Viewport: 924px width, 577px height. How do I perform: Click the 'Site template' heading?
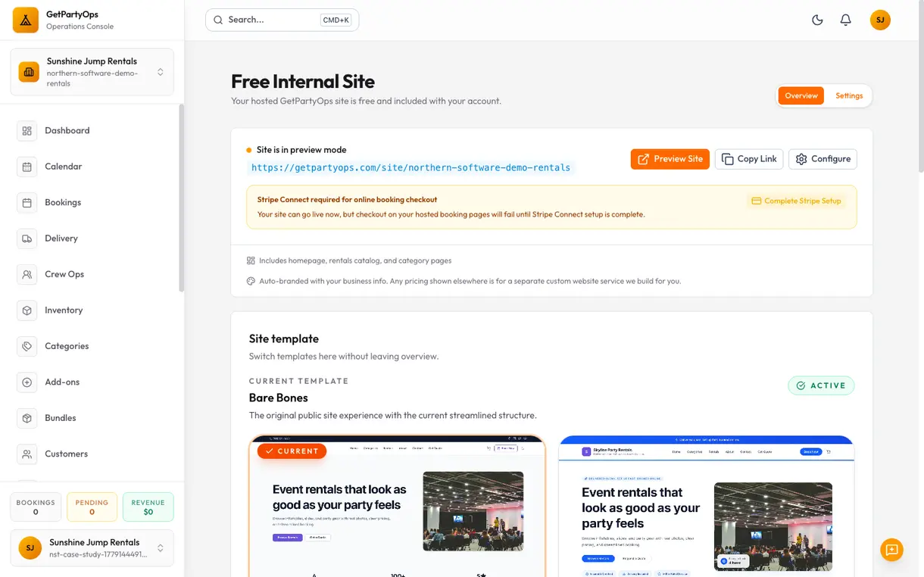[284, 338]
